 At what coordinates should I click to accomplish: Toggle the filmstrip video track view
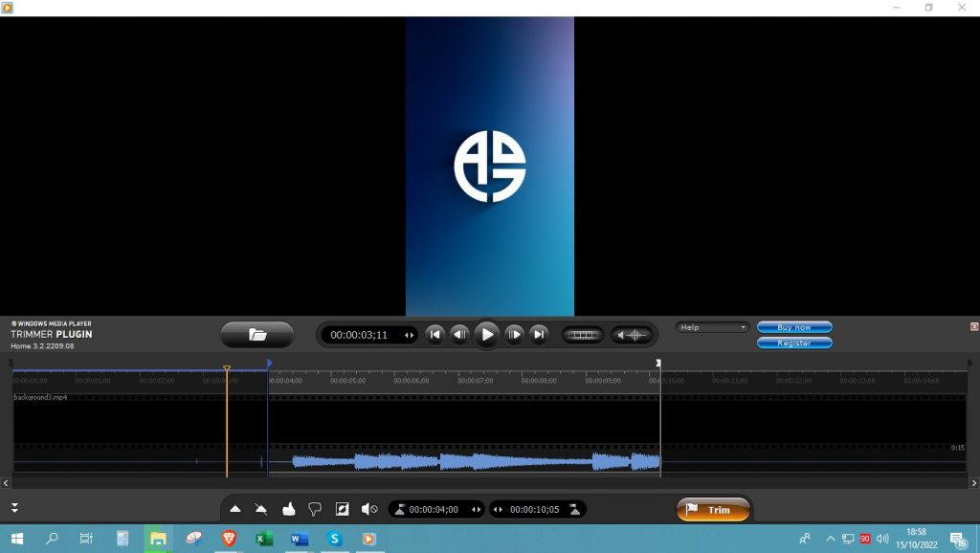582,335
